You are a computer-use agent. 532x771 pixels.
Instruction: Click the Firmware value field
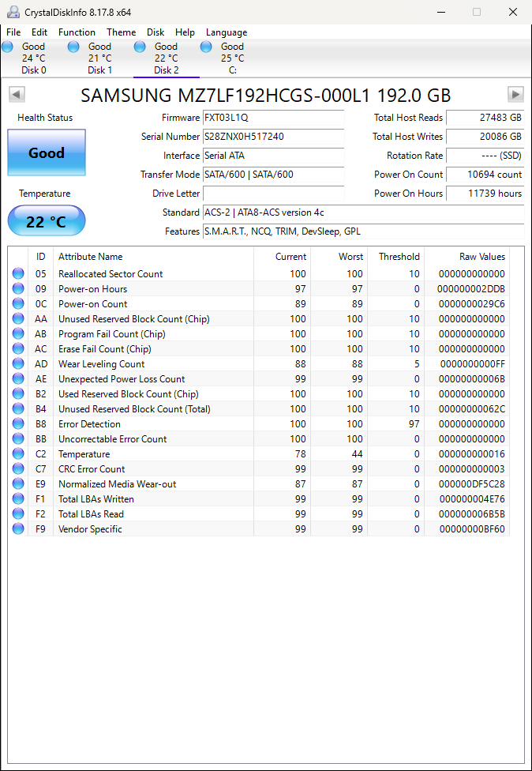click(273, 118)
